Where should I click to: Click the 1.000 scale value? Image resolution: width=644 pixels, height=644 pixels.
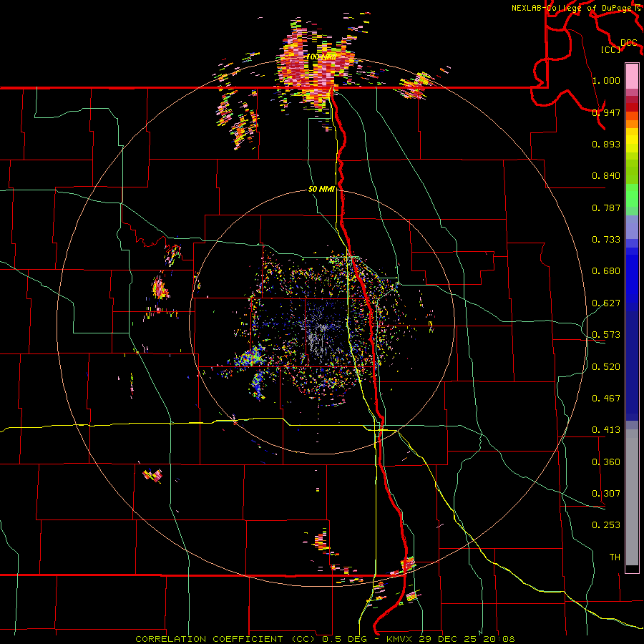click(x=606, y=80)
